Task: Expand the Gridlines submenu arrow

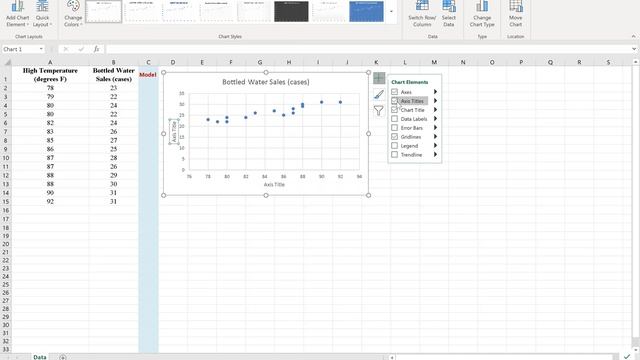Action: [435, 137]
